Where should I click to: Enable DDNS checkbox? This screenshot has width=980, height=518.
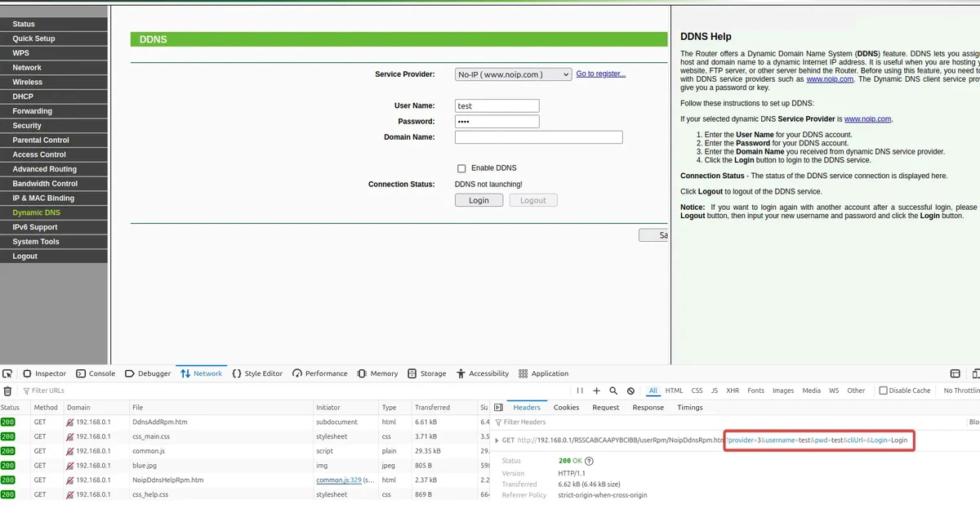(x=461, y=168)
